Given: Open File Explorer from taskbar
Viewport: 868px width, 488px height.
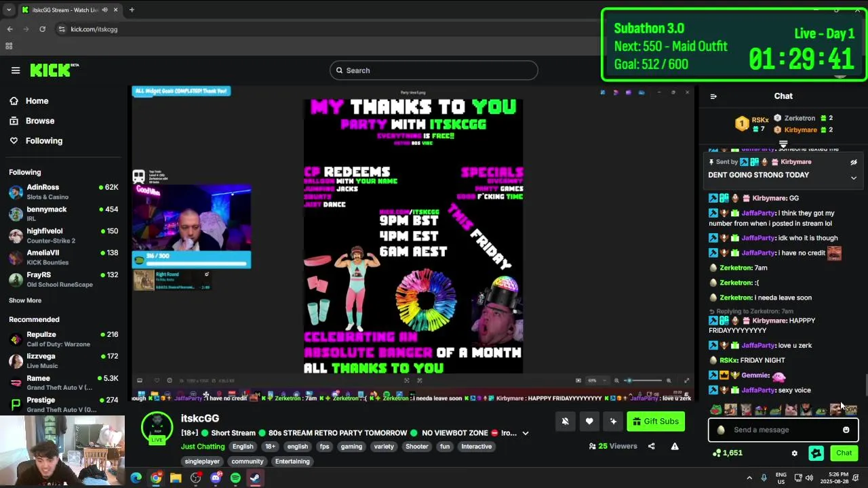Looking at the screenshot, I should coord(176,478).
